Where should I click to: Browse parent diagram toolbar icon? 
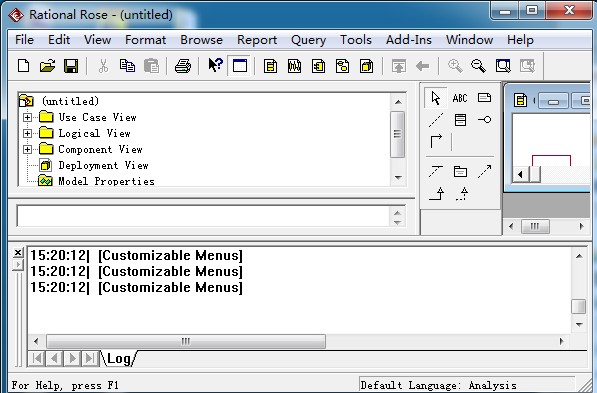[399, 66]
